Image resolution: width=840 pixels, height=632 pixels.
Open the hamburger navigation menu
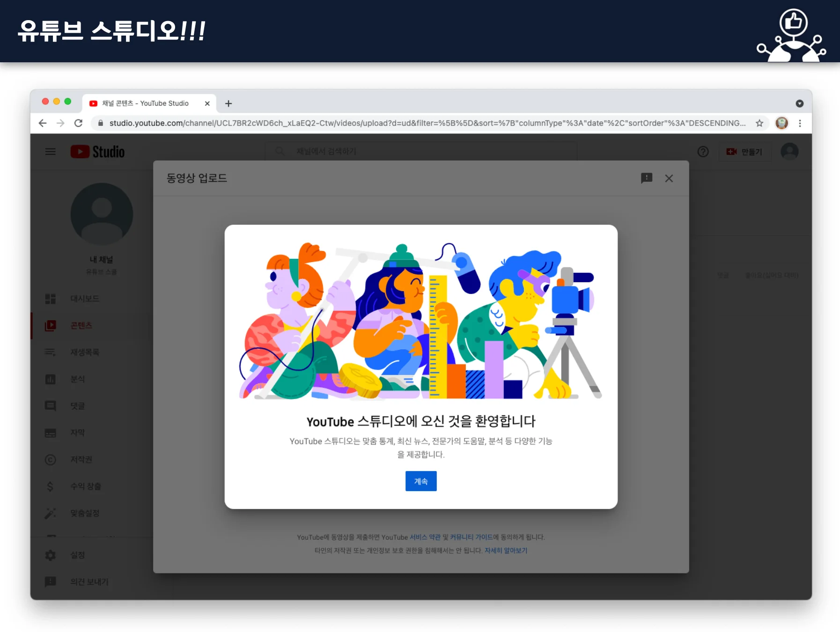[x=50, y=152]
